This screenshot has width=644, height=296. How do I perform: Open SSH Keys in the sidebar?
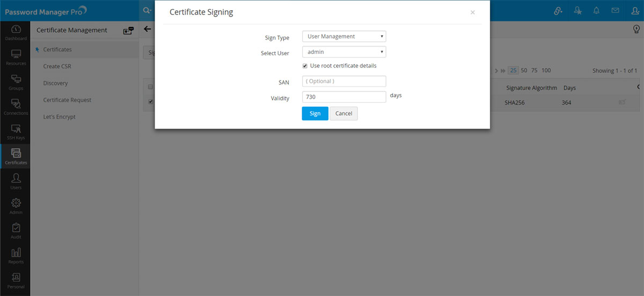16,132
